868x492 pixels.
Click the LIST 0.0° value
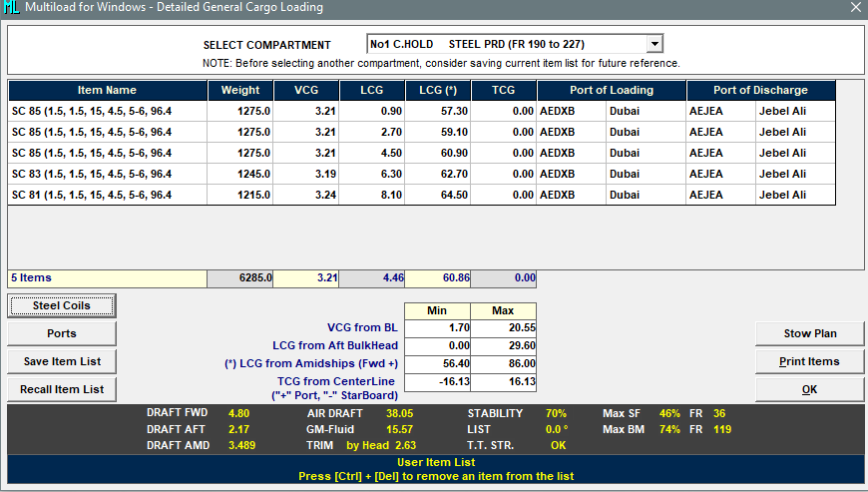tap(557, 429)
